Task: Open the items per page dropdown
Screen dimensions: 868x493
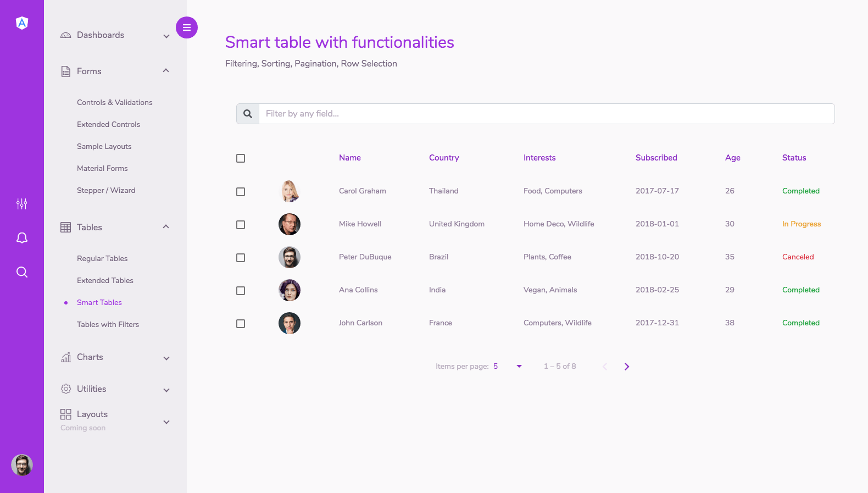Action: (x=508, y=367)
